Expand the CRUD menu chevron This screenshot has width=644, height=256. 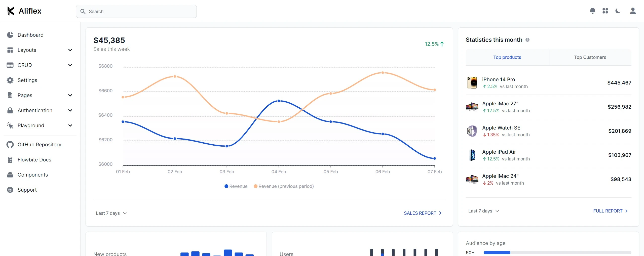[70, 65]
